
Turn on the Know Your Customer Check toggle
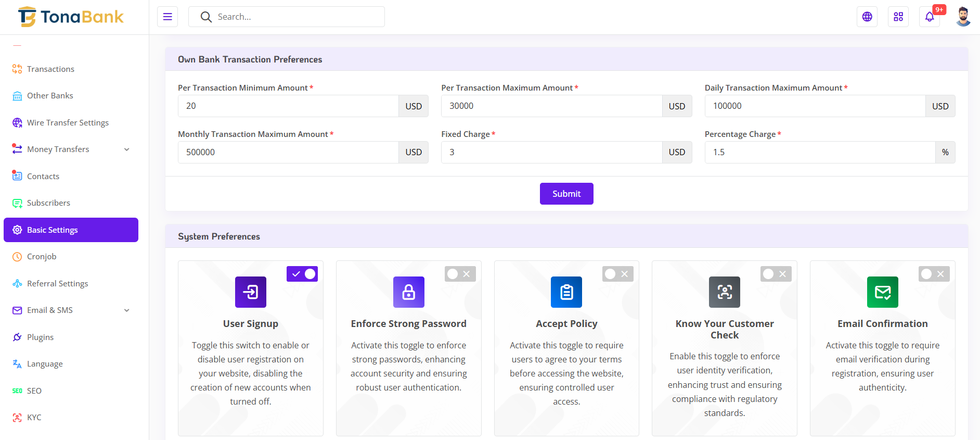[x=776, y=274]
